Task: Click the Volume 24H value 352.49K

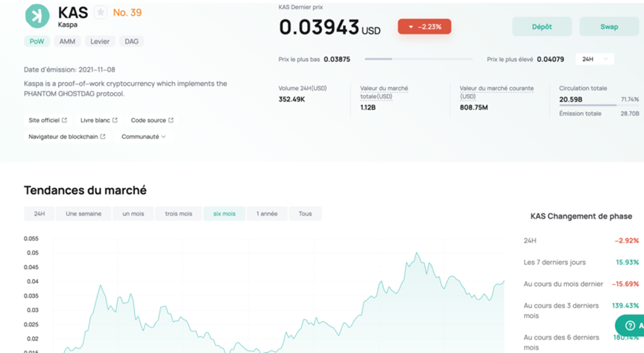Action: point(291,99)
